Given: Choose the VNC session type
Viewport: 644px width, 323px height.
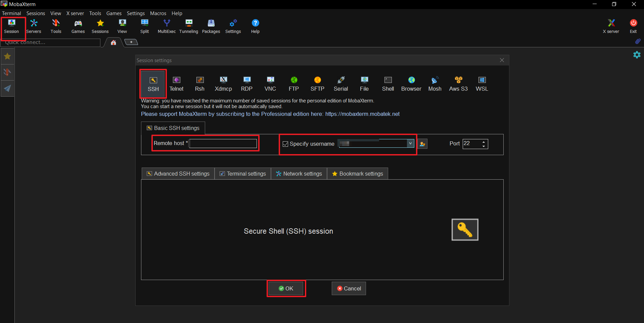Looking at the screenshot, I should tap(270, 84).
